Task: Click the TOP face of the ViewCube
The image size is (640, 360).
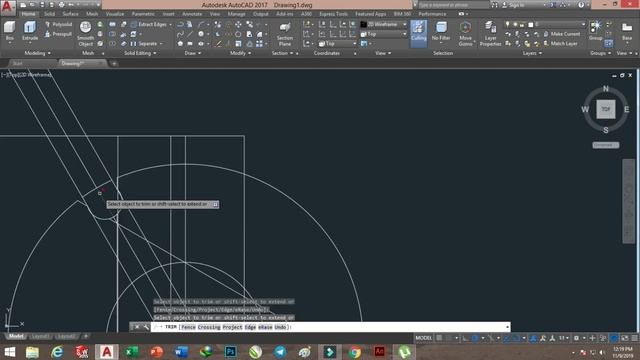Action: click(605, 109)
